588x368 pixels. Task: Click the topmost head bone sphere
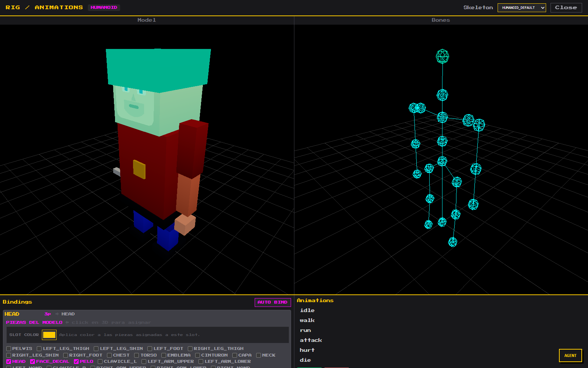[x=442, y=56]
